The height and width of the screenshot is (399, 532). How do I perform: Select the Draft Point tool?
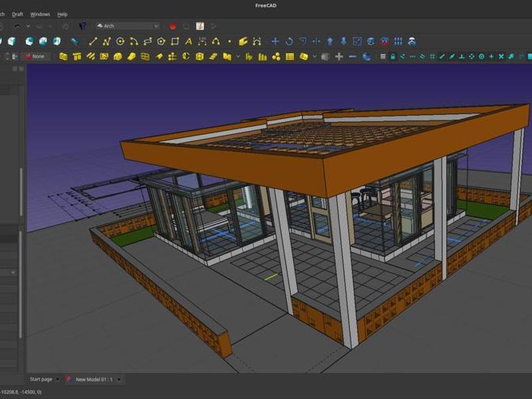(229, 41)
